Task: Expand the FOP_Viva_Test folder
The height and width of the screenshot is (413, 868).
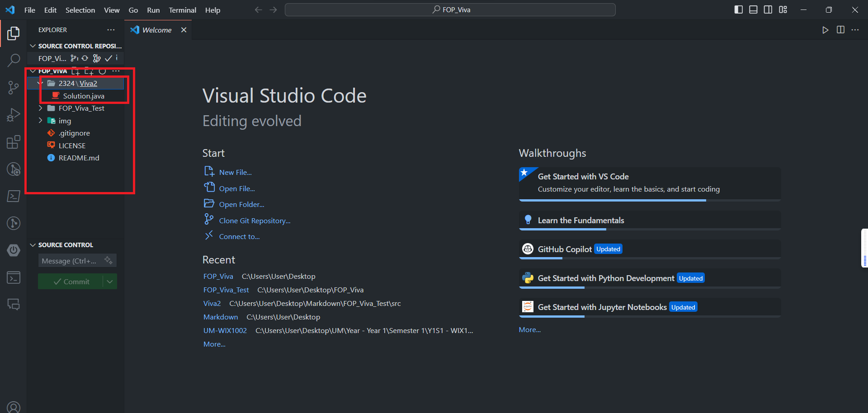Action: pos(40,108)
